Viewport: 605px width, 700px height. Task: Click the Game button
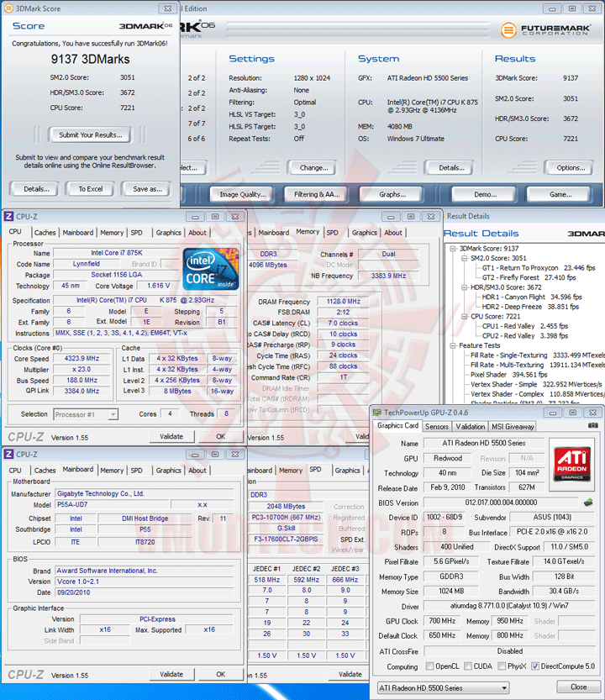coord(560,194)
